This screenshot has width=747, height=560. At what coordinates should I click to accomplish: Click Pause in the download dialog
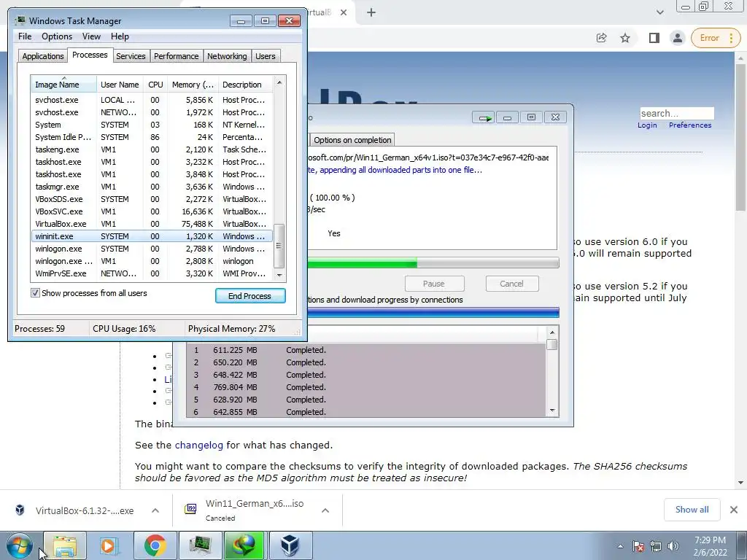[434, 284]
